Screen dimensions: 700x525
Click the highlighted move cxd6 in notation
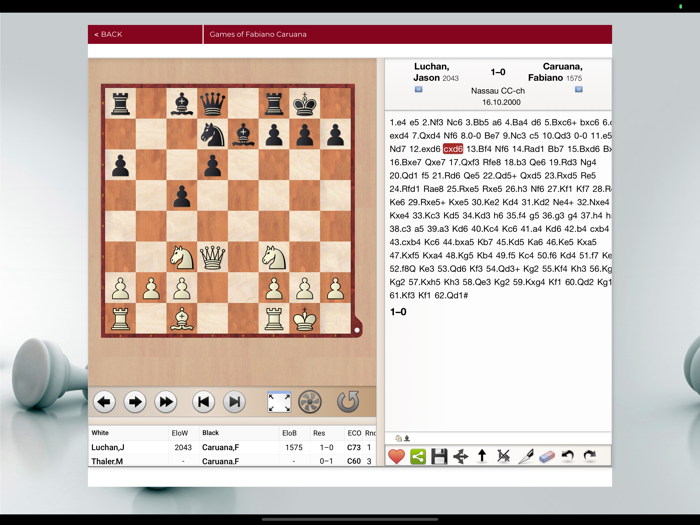click(453, 149)
